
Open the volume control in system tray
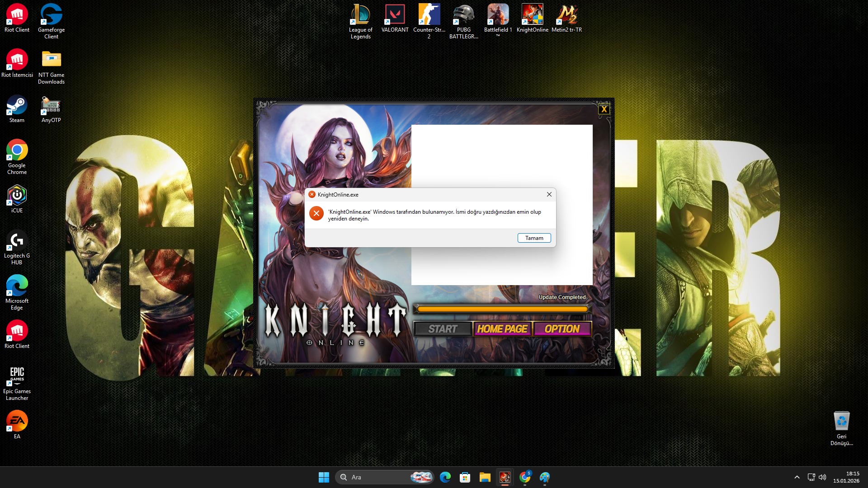coord(822,477)
